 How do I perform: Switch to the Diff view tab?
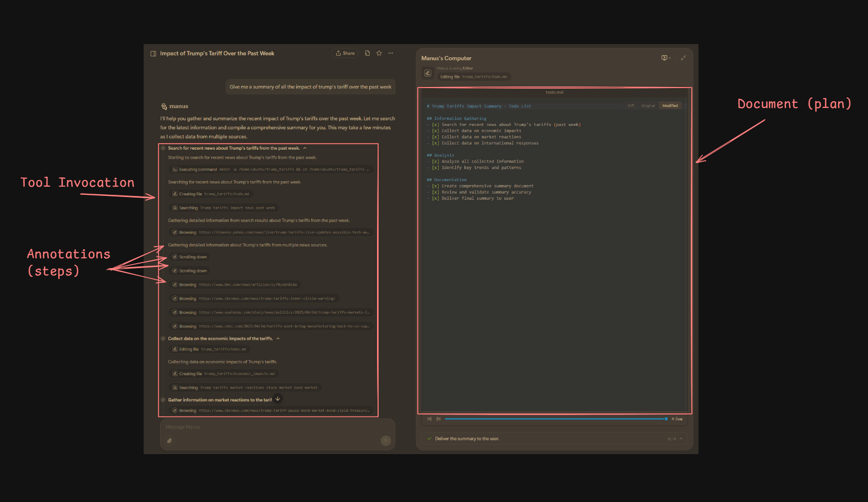pyautogui.click(x=631, y=106)
